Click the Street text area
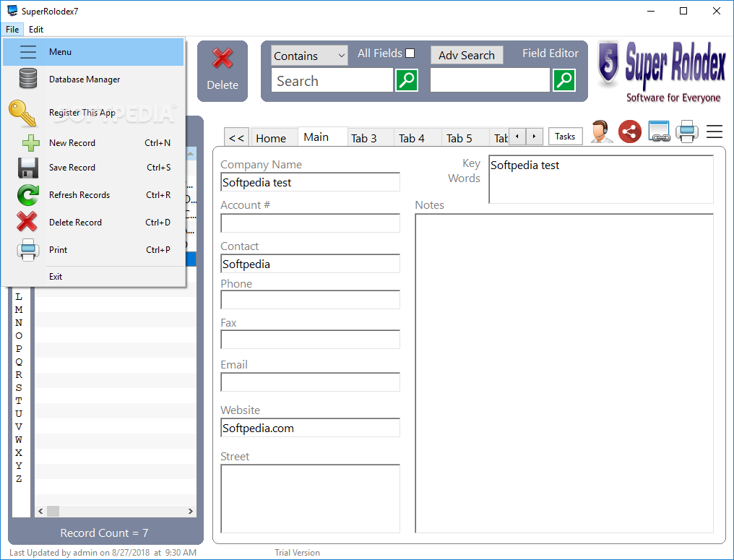The width and height of the screenshot is (734, 560). pyautogui.click(x=310, y=499)
